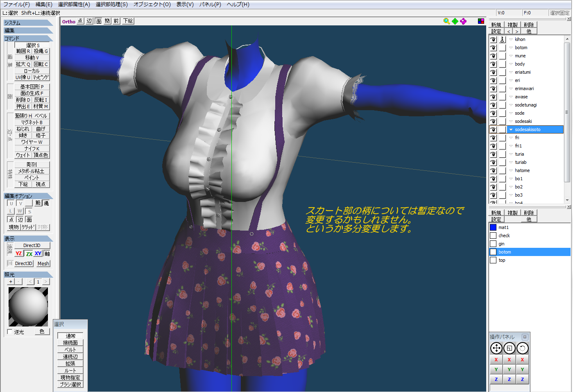Hide the kihon object with its eye icon
Screen dimensions: 573x392
coord(493,39)
